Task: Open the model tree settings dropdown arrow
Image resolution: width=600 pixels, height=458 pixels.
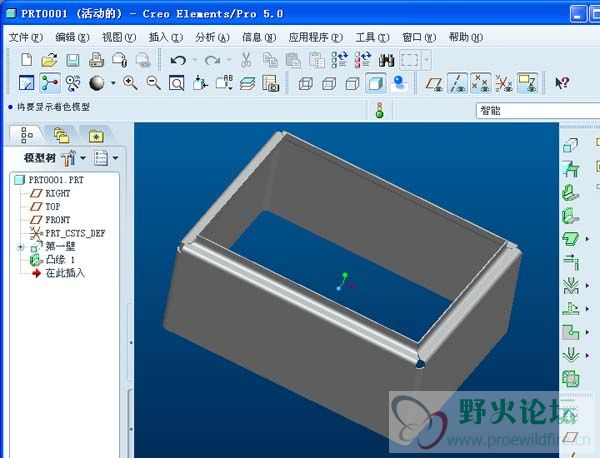Action: (x=83, y=158)
